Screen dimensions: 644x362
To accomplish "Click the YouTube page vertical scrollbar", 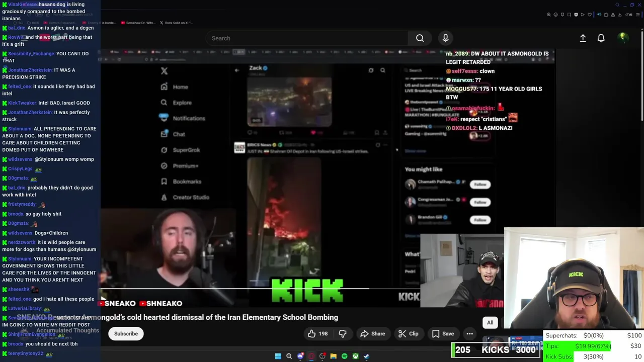I will (x=641, y=75).
